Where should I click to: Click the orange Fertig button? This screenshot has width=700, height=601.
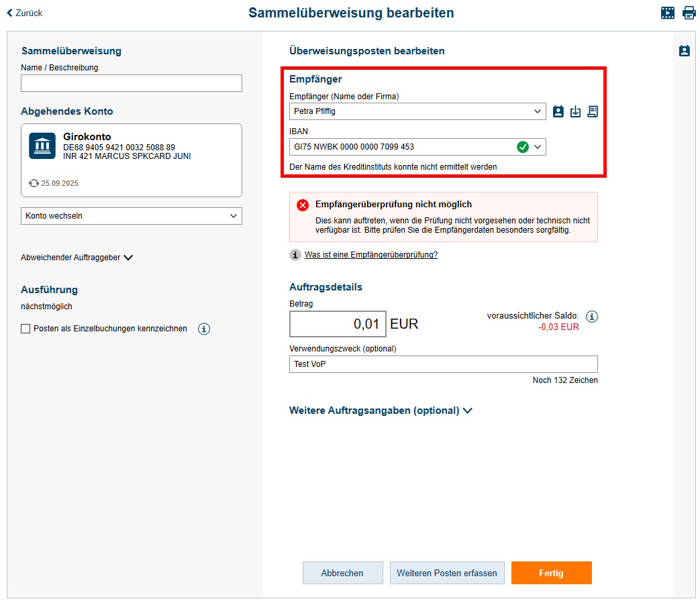(x=551, y=573)
